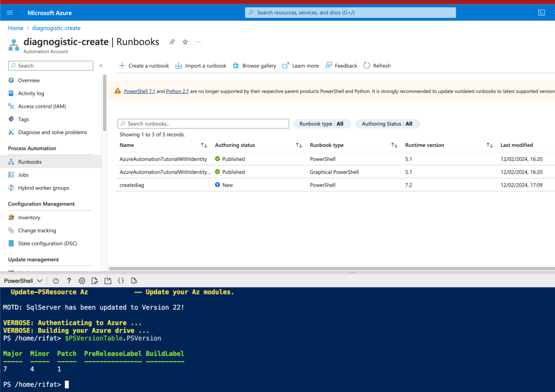Open Cloud Shell settings gear
The height and width of the screenshot is (392, 555).
(x=82, y=281)
